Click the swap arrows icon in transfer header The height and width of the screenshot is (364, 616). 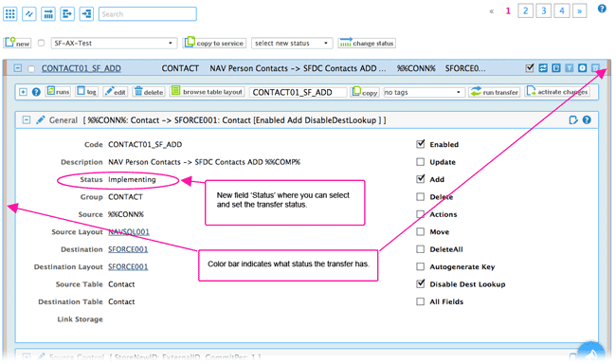(543, 68)
